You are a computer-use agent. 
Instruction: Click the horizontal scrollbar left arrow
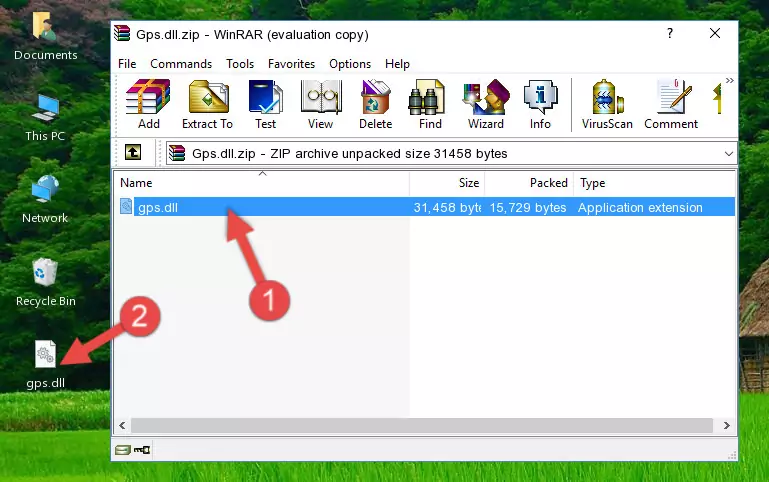point(123,426)
